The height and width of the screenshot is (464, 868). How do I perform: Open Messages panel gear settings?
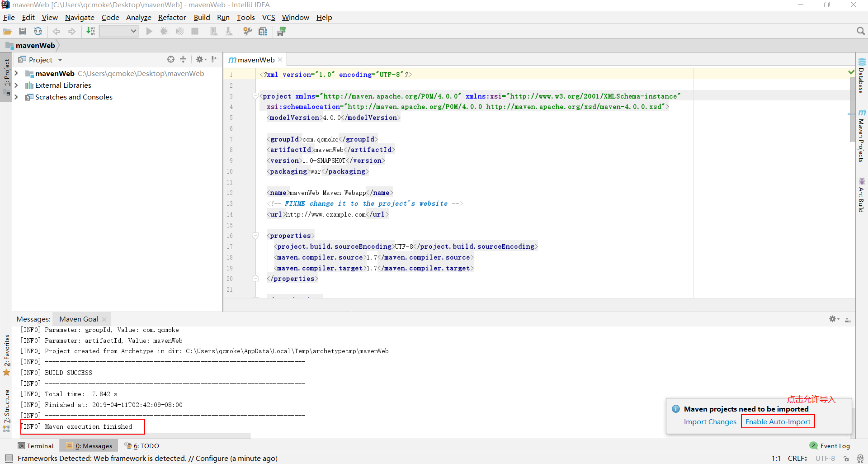coord(834,319)
